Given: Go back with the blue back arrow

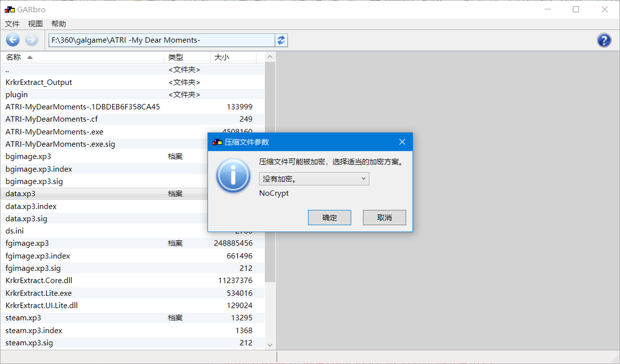Looking at the screenshot, I should coord(12,40).
